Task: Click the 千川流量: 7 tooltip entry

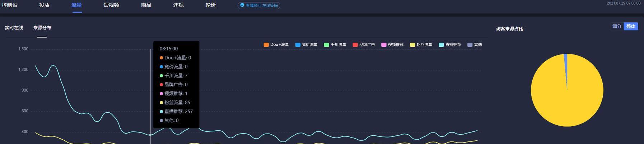Action: [173, 76]
